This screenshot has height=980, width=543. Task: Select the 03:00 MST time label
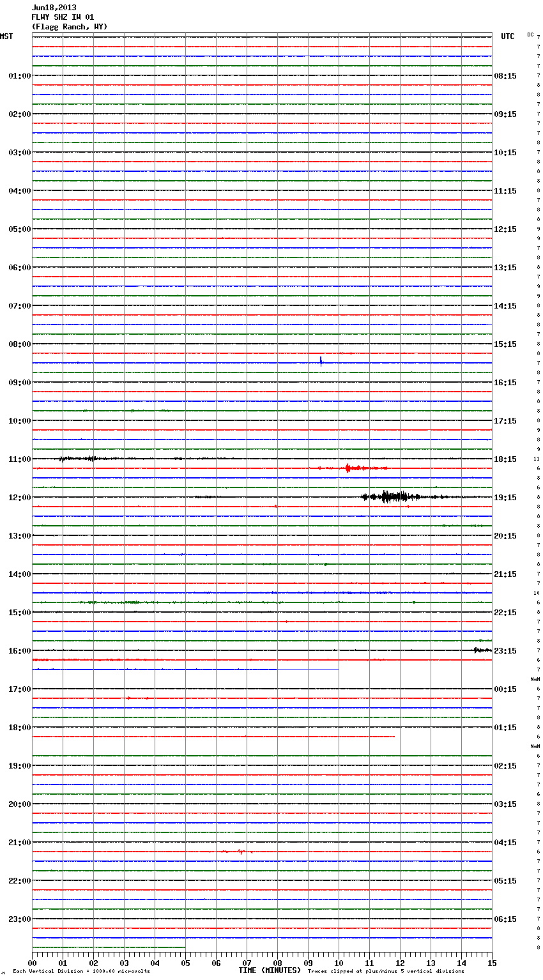tap(19, 153)
